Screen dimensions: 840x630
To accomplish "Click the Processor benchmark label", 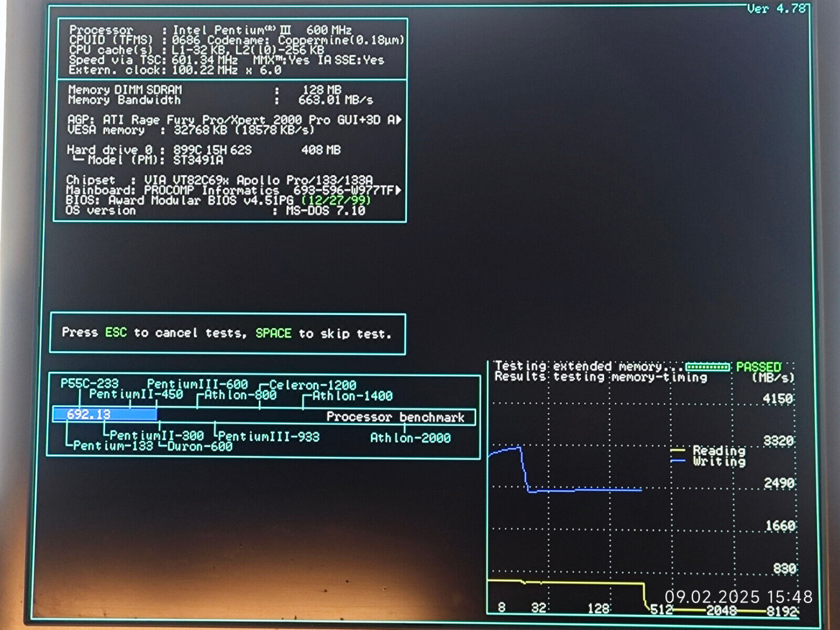I will (395, 417).
